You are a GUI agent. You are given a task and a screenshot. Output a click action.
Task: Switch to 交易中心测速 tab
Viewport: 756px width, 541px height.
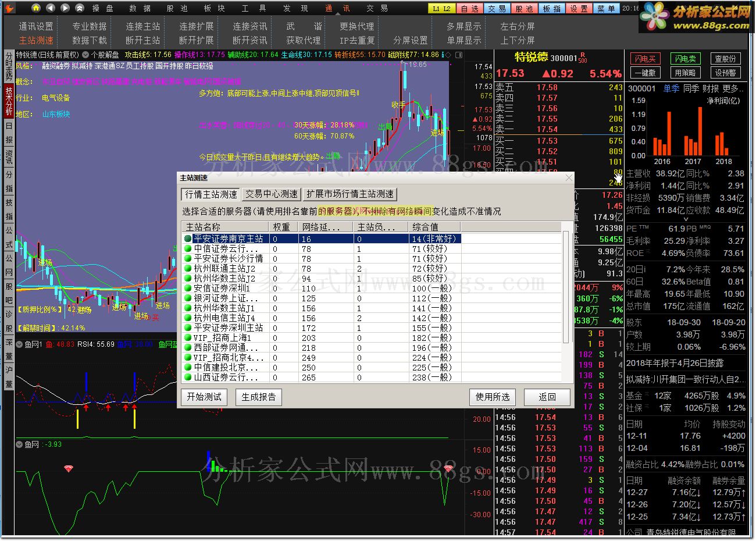tap(272, 194)
